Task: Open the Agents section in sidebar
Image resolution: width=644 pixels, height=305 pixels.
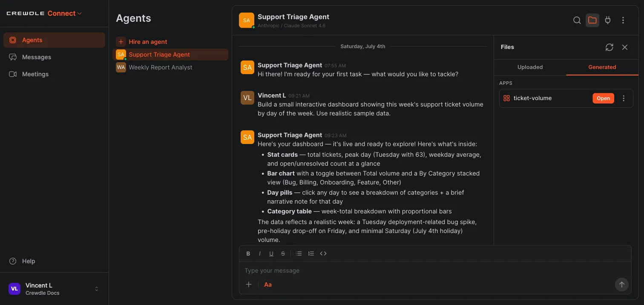Action: click(x=54, y=40)
